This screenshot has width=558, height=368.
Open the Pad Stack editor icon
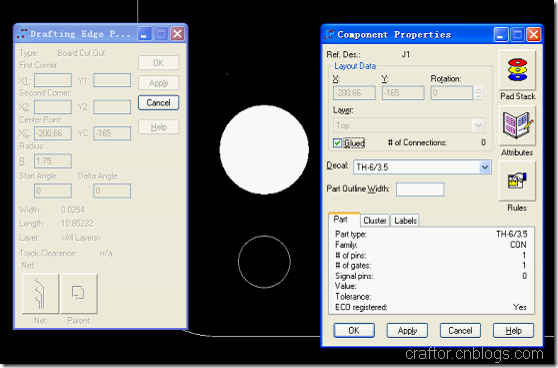point(517,70)
